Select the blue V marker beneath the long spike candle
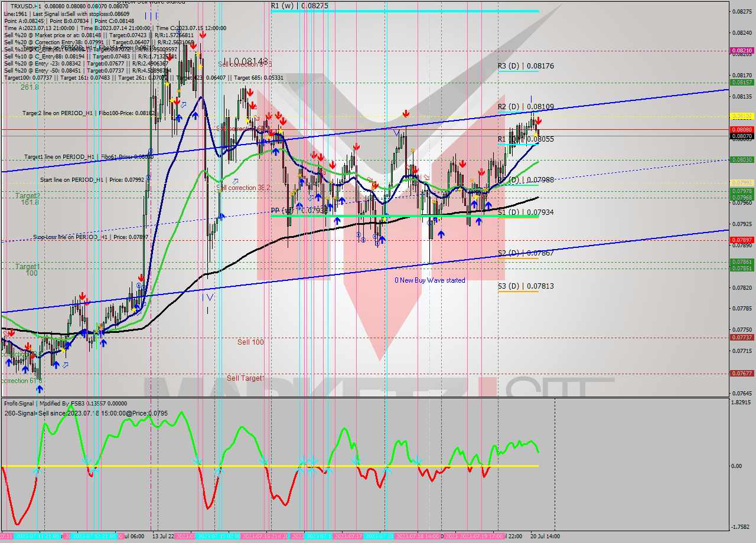 pyautogui.click(x=210, y=296)
